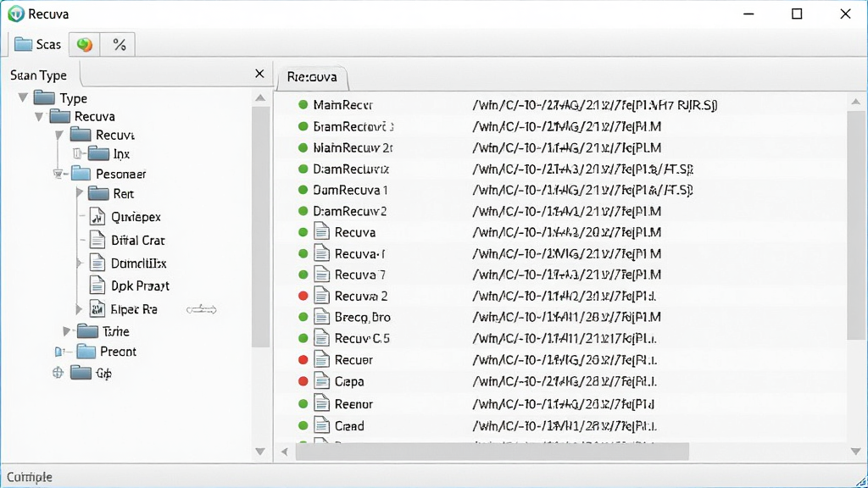Click the red status dot for Recuva 2
This screenshot has height=488, width=868.
(x=303, y=296)
